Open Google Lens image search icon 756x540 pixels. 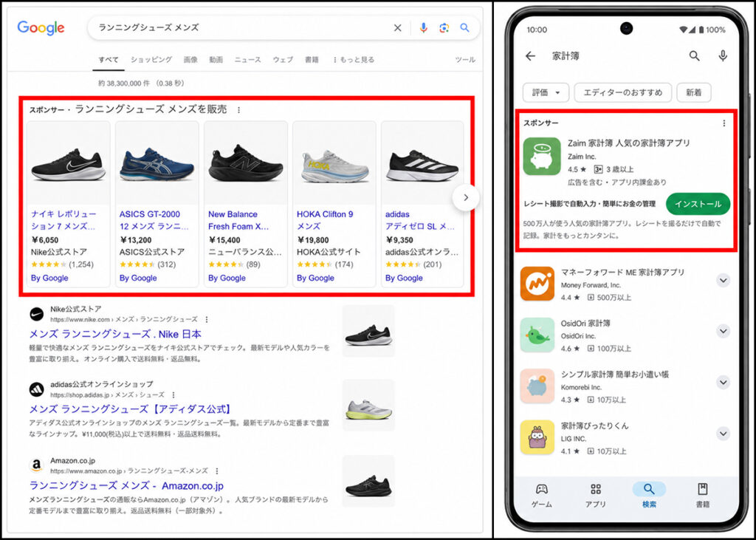tap(444, 28)
